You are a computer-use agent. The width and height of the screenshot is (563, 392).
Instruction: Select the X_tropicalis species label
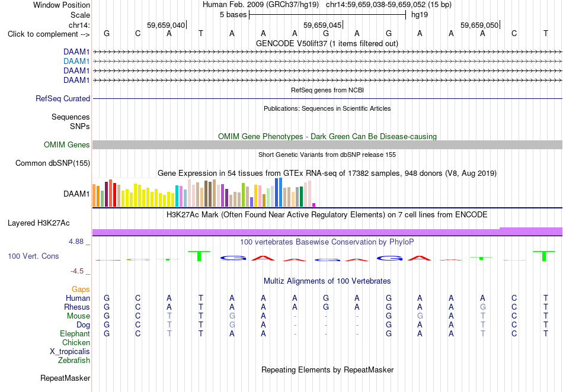(70, 352)
